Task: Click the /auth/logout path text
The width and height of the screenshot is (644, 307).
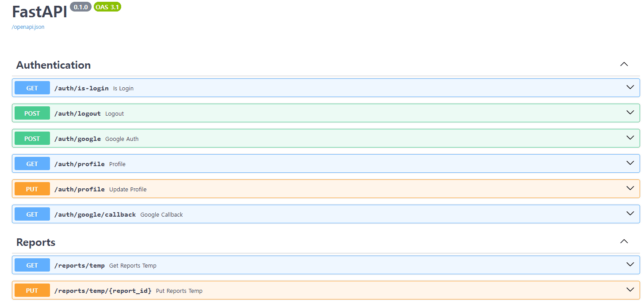Action: 77,113
